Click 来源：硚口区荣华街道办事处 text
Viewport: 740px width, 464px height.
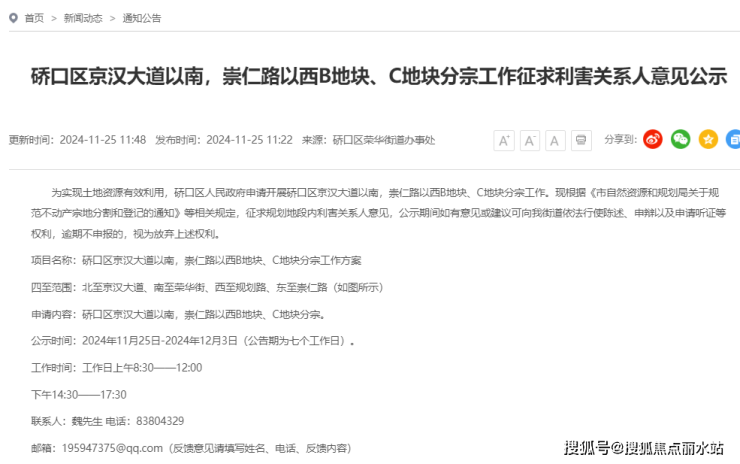point(369,140)
